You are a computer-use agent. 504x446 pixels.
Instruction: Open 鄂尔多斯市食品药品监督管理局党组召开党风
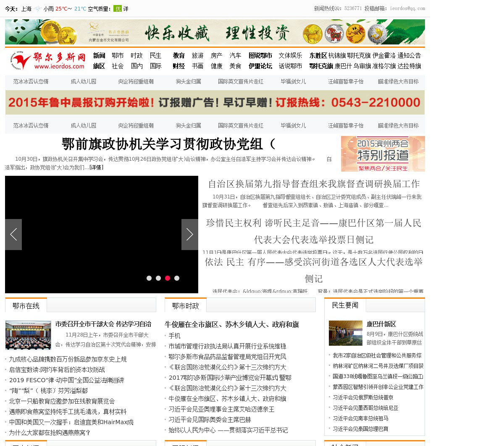pos(227,357)
